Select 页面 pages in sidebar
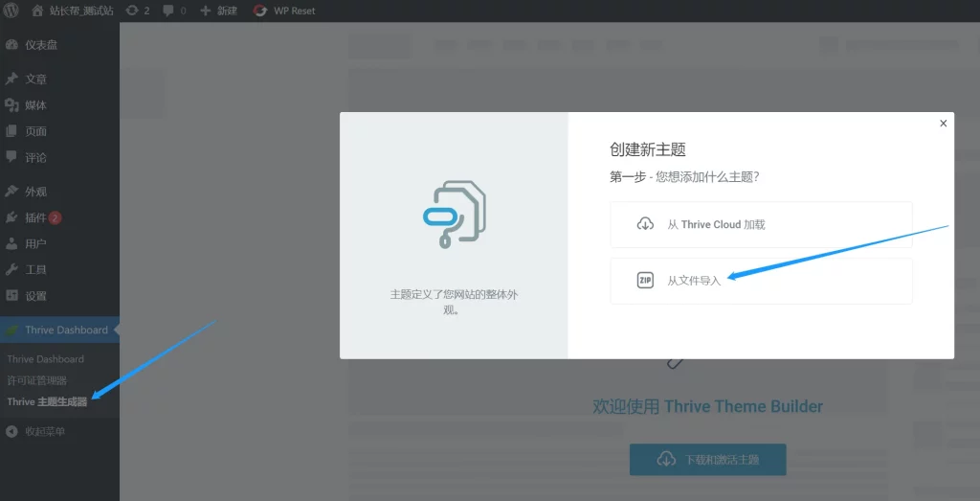 pyautogui.click(x=35, y=131)
